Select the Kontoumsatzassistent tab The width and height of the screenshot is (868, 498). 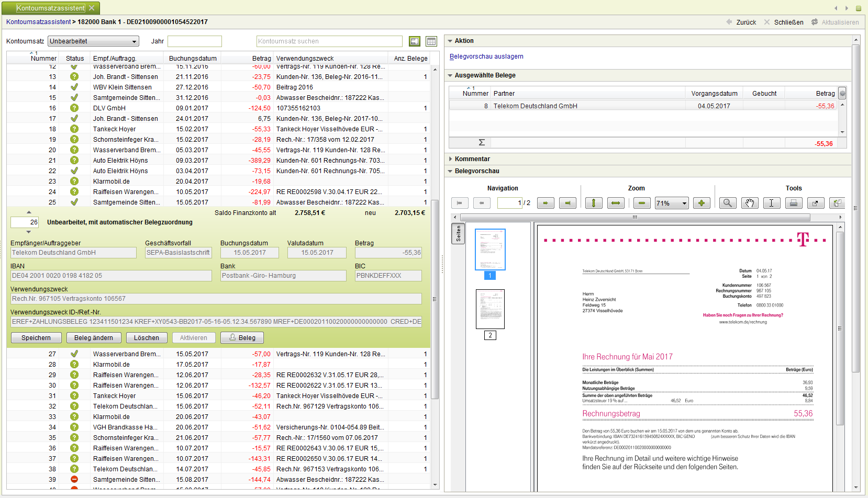(50, 8)
